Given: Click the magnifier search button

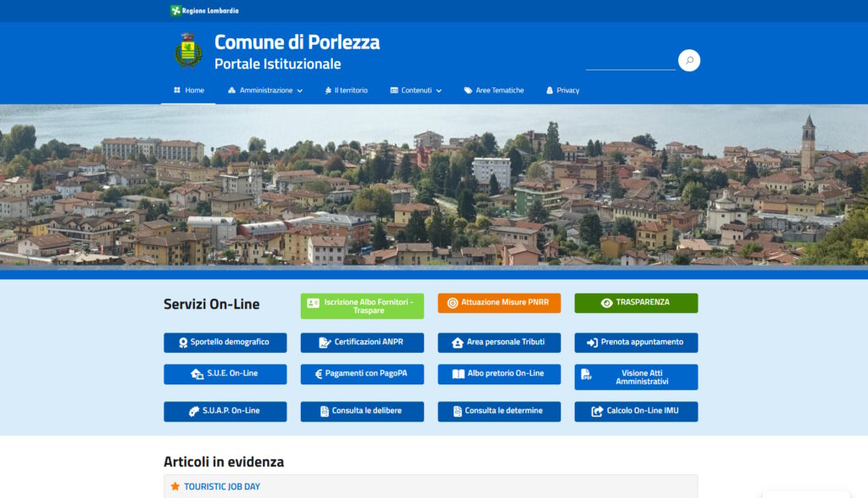Looking at the screenshot, I should (x=688, y=60).
